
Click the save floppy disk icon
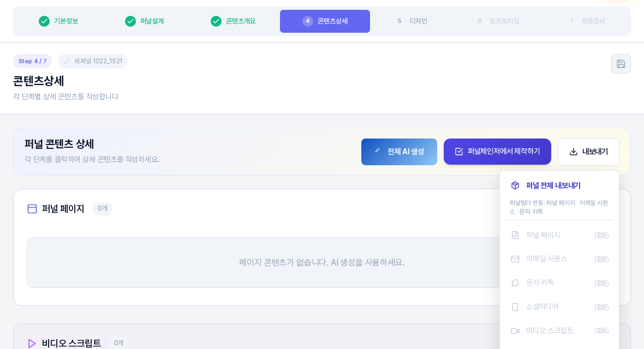pos(621,64)
